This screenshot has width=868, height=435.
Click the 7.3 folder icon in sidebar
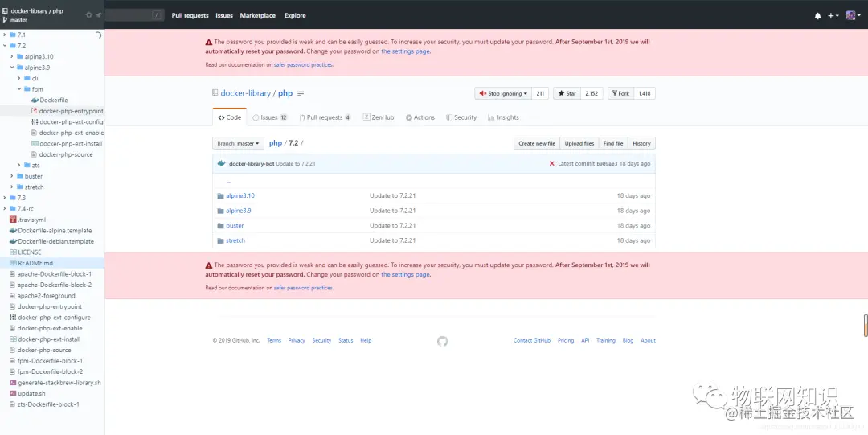pos(13,198)
